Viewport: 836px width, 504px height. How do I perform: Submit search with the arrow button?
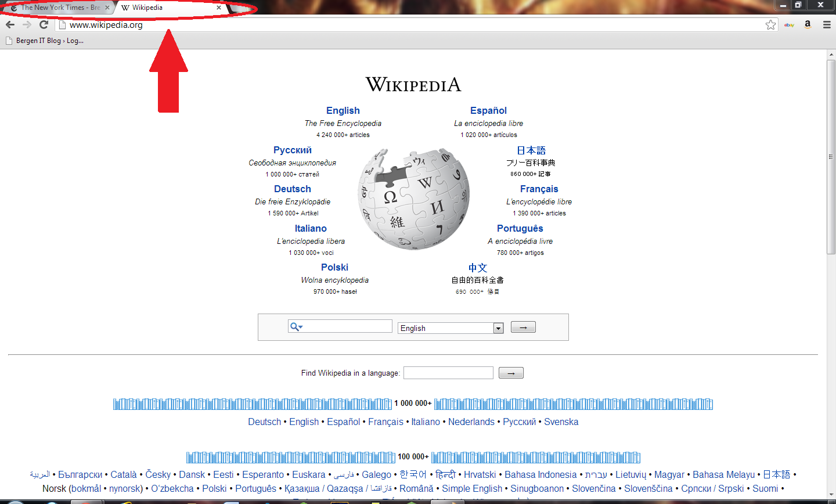pyautogui.click(x=523, y=327)
